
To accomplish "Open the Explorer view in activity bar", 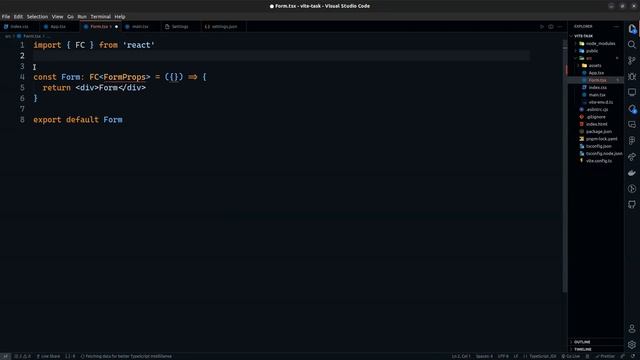I will 632,29.
